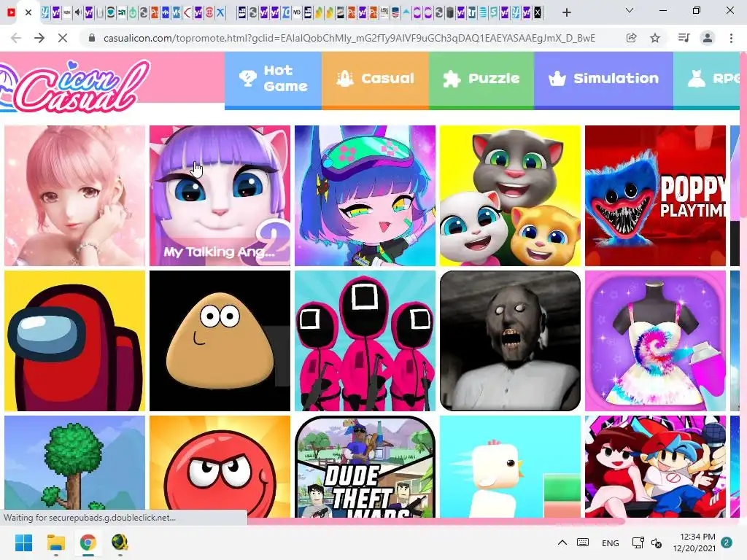Open the Talking Tom Friends game

(510, 195)
